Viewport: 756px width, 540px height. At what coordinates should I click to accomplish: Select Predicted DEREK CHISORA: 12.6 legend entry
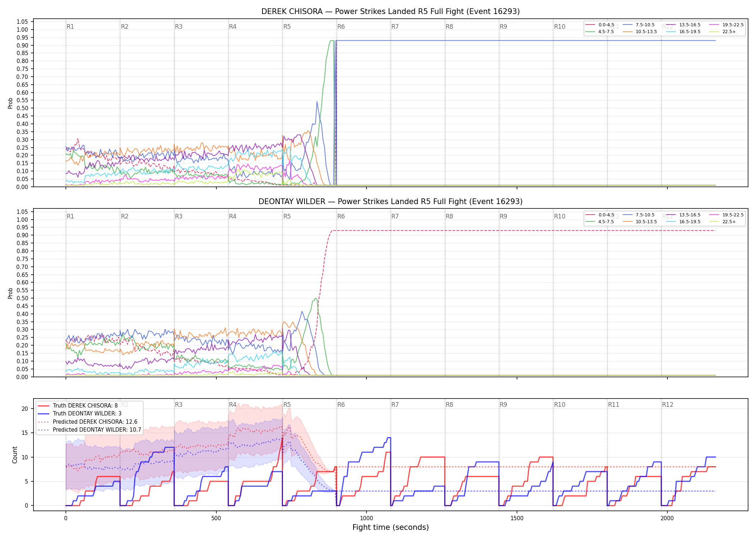click(x=87, y=422)
